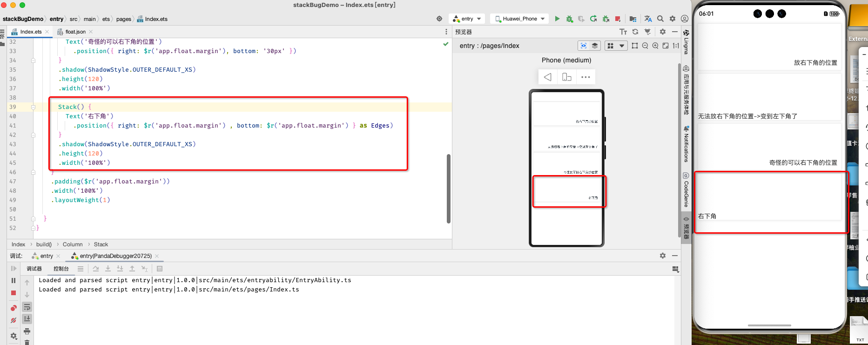Click the back triangle on previewer device bar
The width and height of the screenshot is (868, 345).
coord(548,77)
